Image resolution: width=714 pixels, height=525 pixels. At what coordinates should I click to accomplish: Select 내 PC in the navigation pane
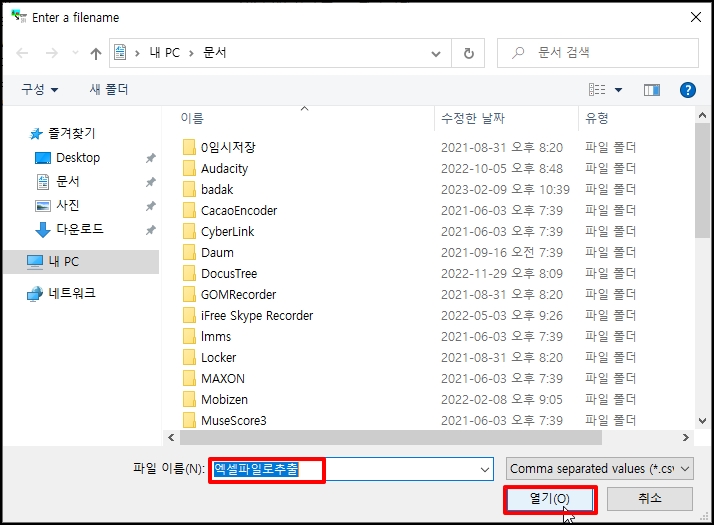pos(81,262)
